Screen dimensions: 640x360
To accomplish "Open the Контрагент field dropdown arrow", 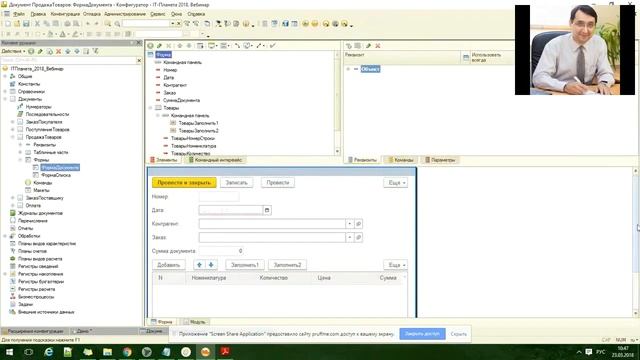I will [349, 224].
